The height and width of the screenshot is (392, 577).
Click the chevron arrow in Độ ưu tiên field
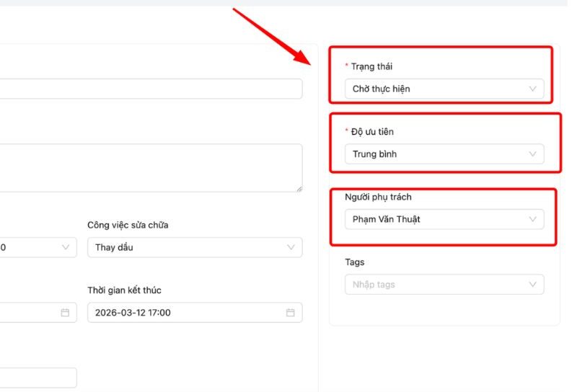[533, 153]
